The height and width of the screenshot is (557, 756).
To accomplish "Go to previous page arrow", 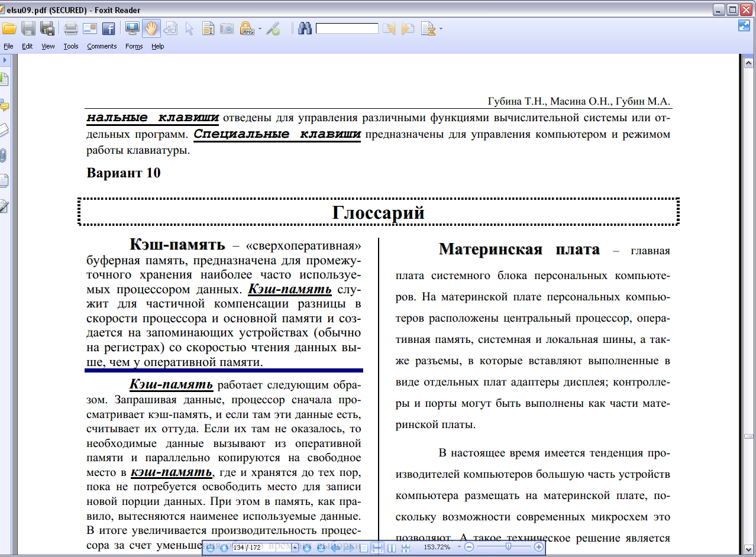I will (224, 548).
